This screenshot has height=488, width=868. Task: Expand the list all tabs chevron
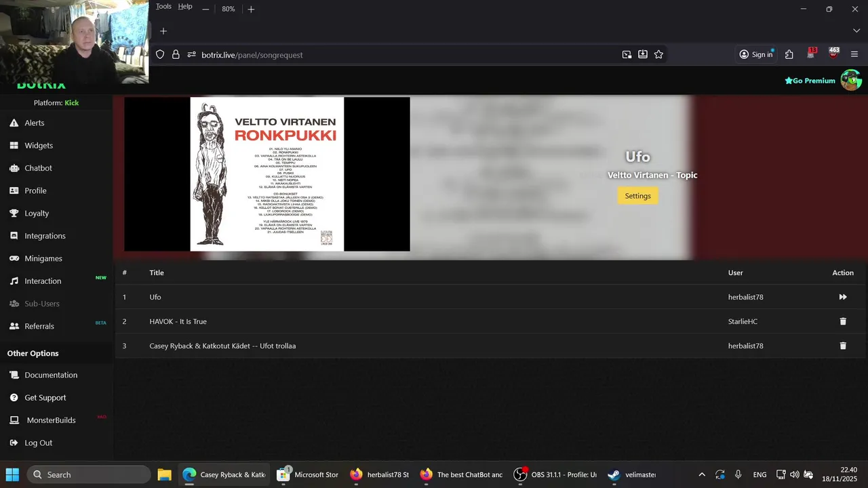856,31
